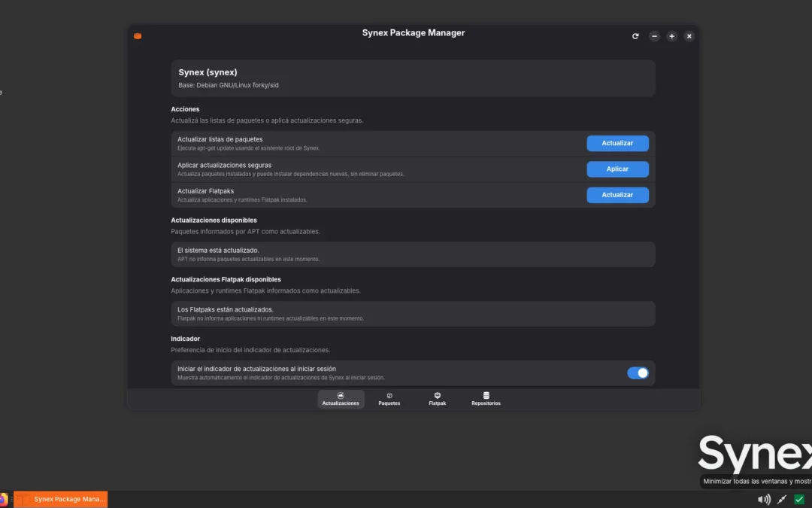Click 'Base: Debian GNU/Linux forky/sid' text
Viewport: 812px width, 508px height.
[x=229, y=86]
